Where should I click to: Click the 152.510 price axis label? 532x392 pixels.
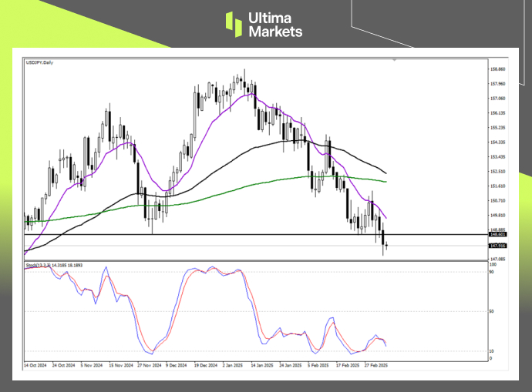(x=497, y=172)
